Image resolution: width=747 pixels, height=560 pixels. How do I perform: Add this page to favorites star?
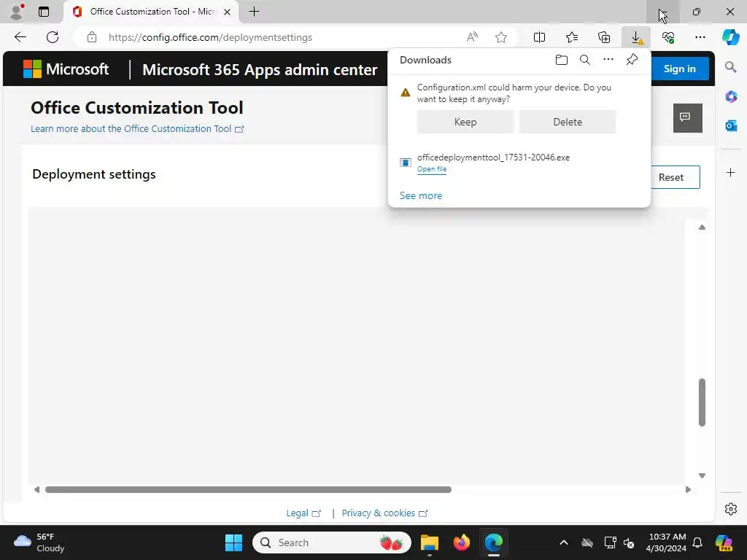pyautogui.click(x=500, y=37)
